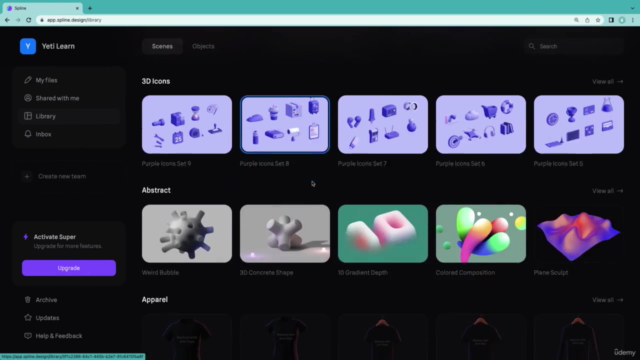Open a new browser tab with plus
This screenshot has width=640, height=360.
90,8
